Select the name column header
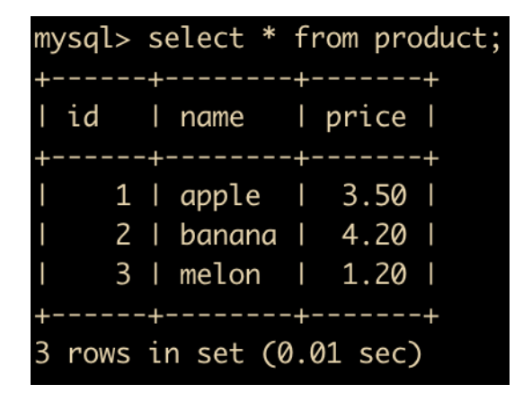Image resolution: width=532 pixels, height=402 pixels. 212,118
